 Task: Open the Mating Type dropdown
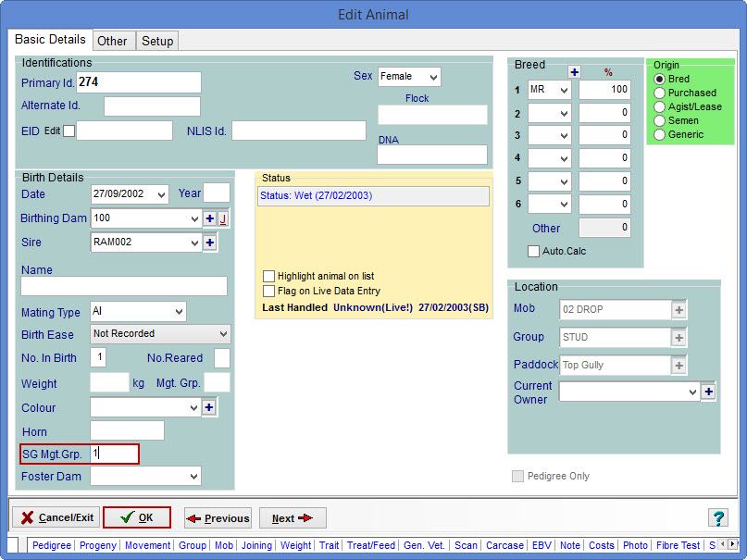point(180,312)
